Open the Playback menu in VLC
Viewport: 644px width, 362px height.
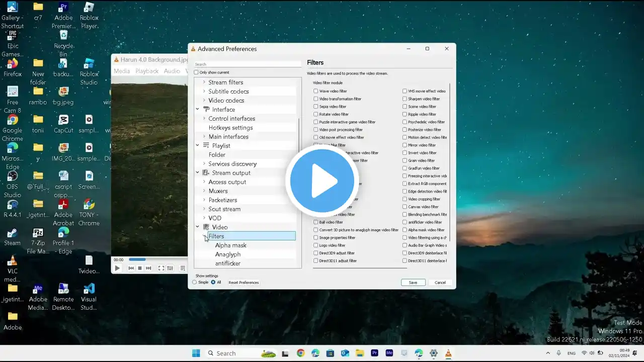coord(146,71)
